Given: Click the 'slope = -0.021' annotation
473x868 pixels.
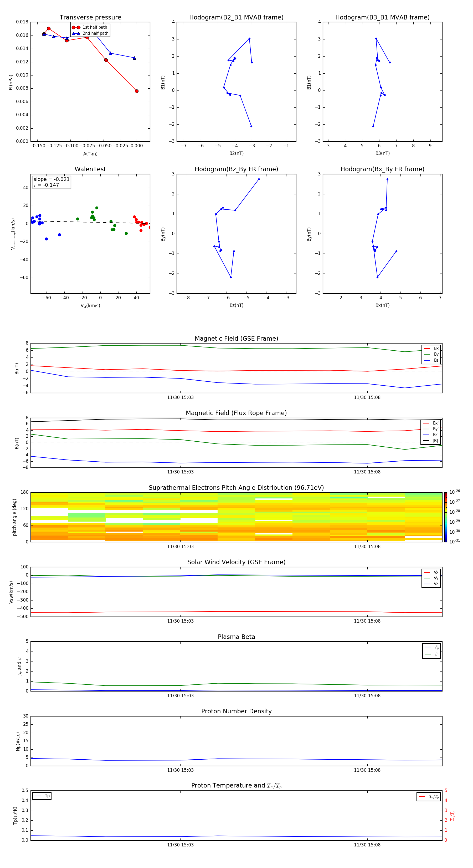Looking at the screenshot, I should 52,179.
